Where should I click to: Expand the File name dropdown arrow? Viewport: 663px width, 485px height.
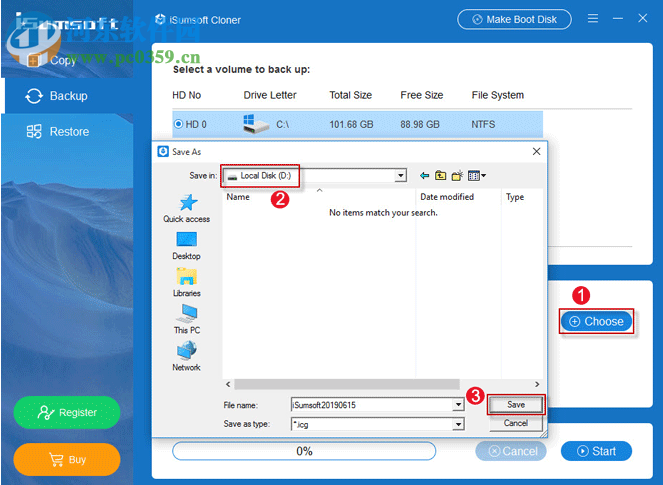click(x=458, y=405)
